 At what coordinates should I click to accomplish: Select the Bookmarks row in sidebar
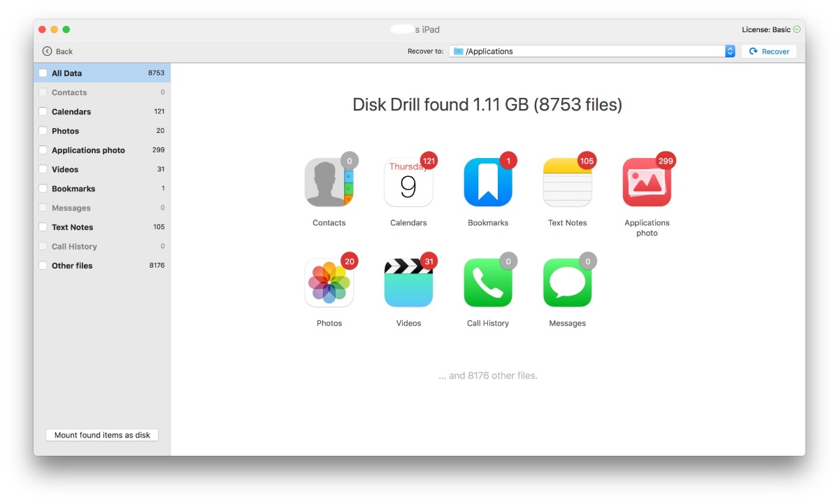(102, 189)
